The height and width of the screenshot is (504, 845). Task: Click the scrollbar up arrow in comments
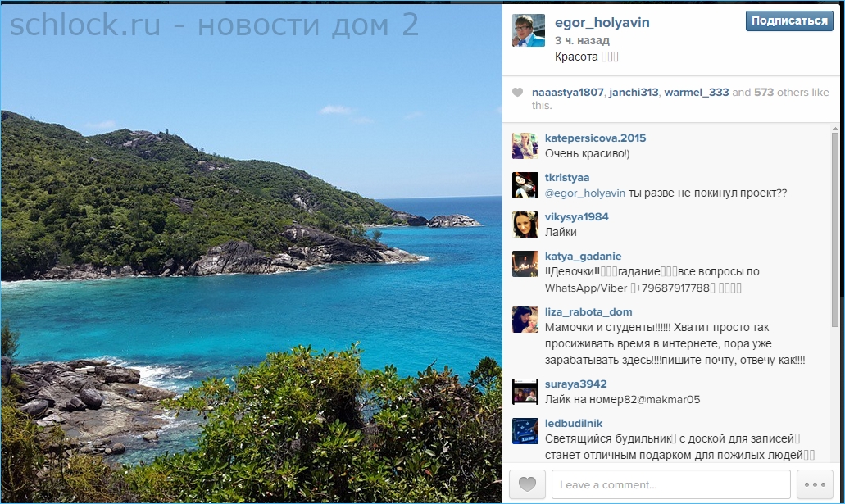(x=835, y=129)
